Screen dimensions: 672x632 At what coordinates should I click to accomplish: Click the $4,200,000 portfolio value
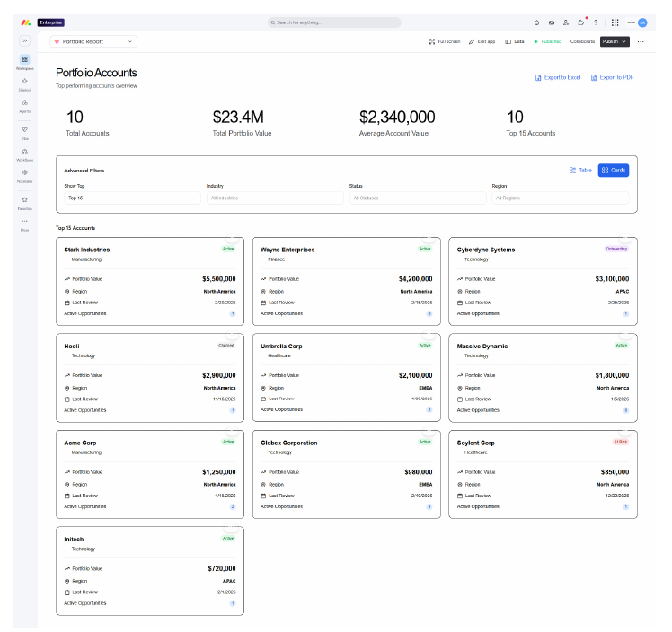coord(415,279)
